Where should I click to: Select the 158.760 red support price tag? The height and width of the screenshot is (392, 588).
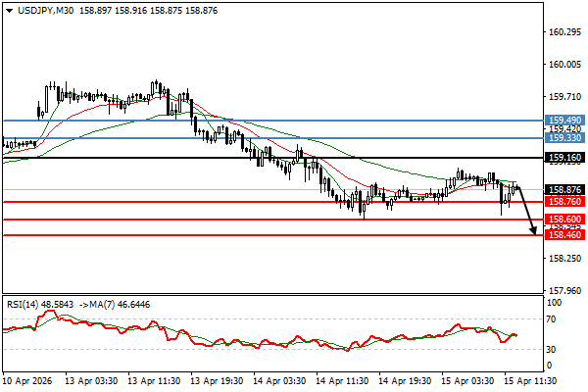[565, 202]
